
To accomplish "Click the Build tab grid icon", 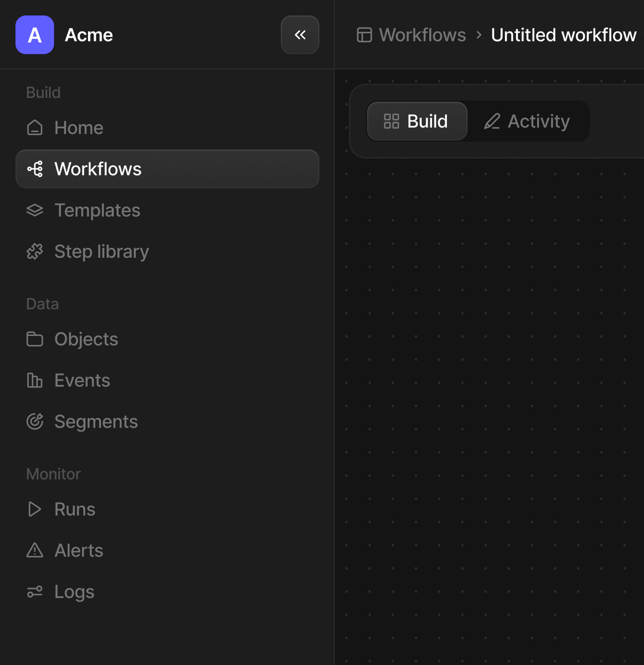I will (391, 121).
